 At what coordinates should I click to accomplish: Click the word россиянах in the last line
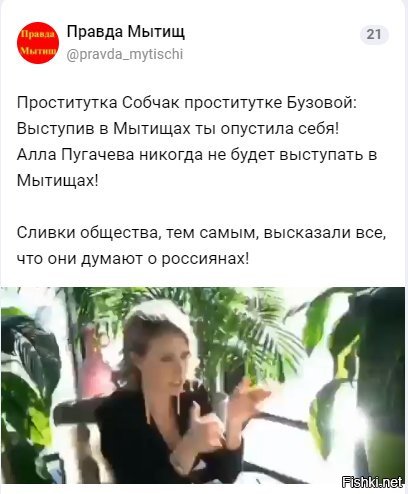tap(205, 259)
